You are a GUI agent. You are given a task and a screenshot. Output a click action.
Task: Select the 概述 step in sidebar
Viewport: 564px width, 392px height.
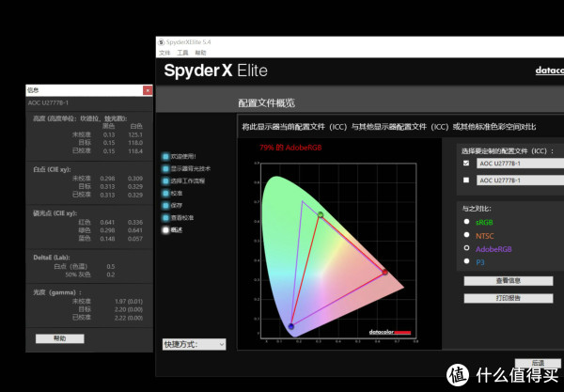click(x=172, y=229)
